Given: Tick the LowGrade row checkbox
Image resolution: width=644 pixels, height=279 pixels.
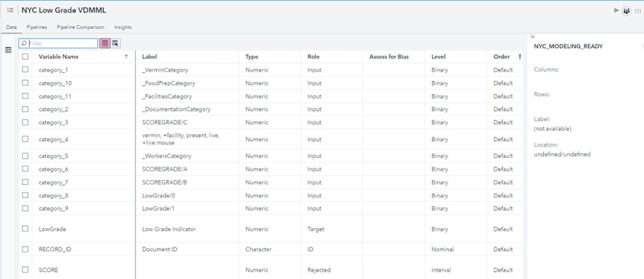Looking at the screenshot, I should pyautogui.click(x=26, y=229).
